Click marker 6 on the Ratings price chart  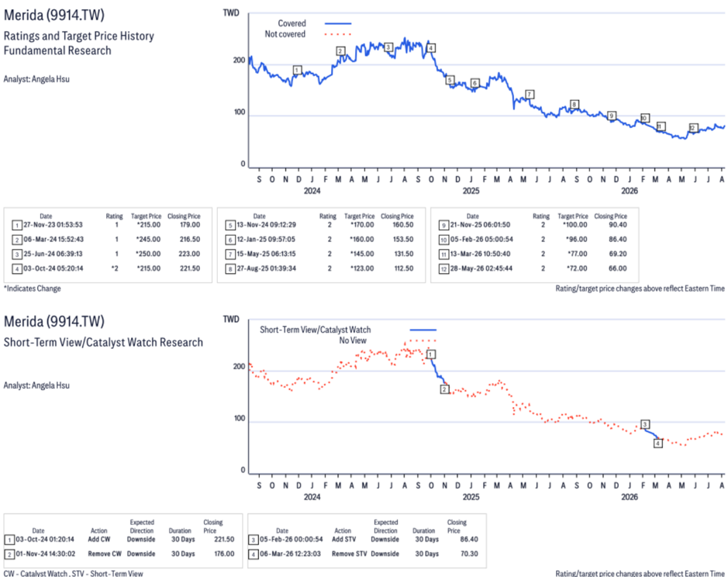(x=474, y=83)
